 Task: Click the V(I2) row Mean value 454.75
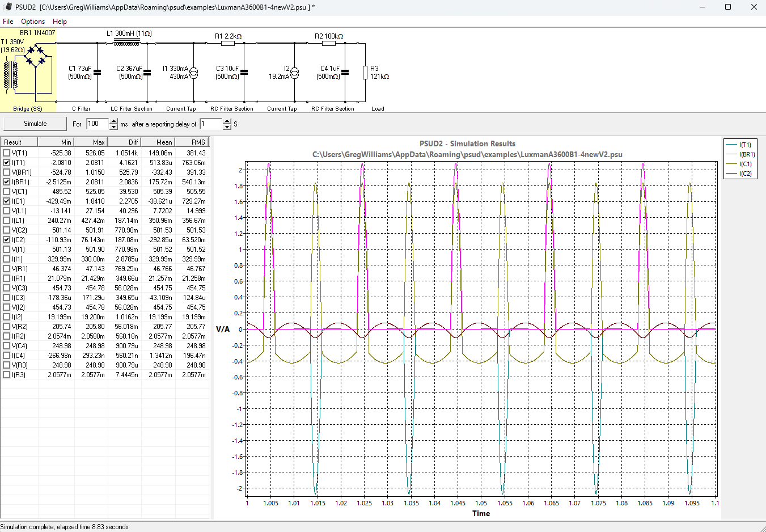pyautogui.click(x=163, y=307)
